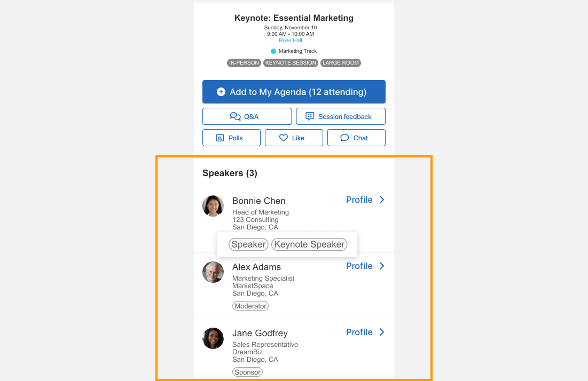
Task: Click the plus icon in Add to My Agenda
Action: pyautogui.click(x=221, y=92)
